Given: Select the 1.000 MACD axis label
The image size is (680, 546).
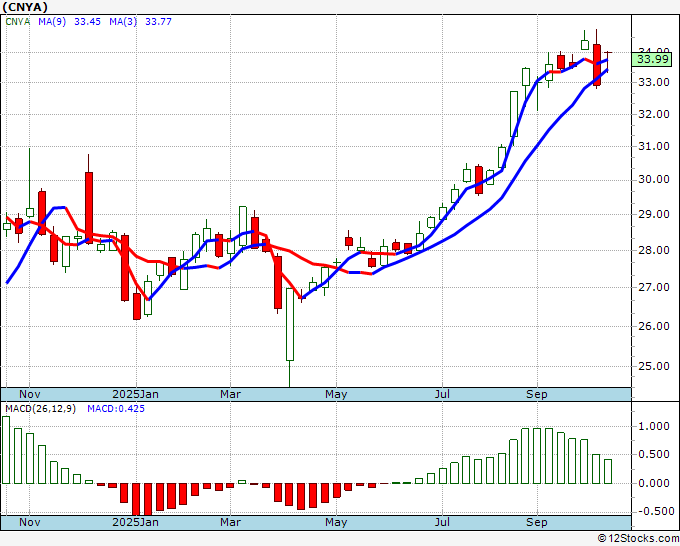Looking at the screenshot, I should pos(653,426).
